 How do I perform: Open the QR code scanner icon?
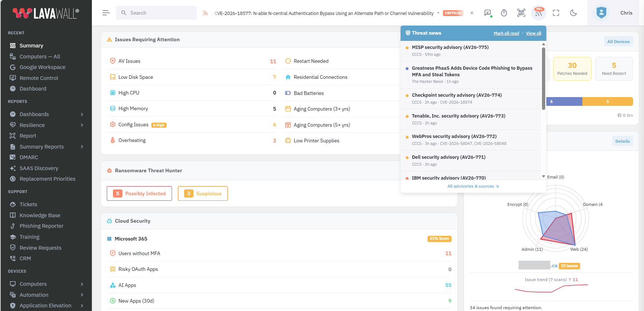pyautogui.click(x=521, y=13)
